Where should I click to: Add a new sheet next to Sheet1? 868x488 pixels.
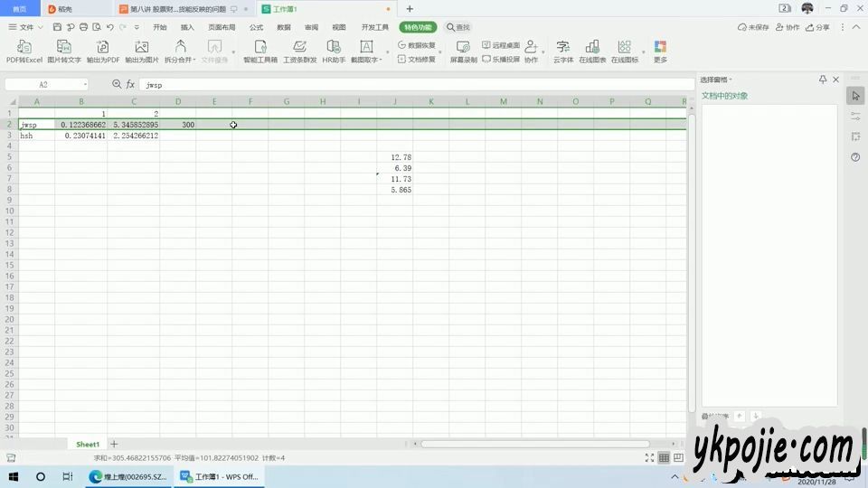point(114,444)
